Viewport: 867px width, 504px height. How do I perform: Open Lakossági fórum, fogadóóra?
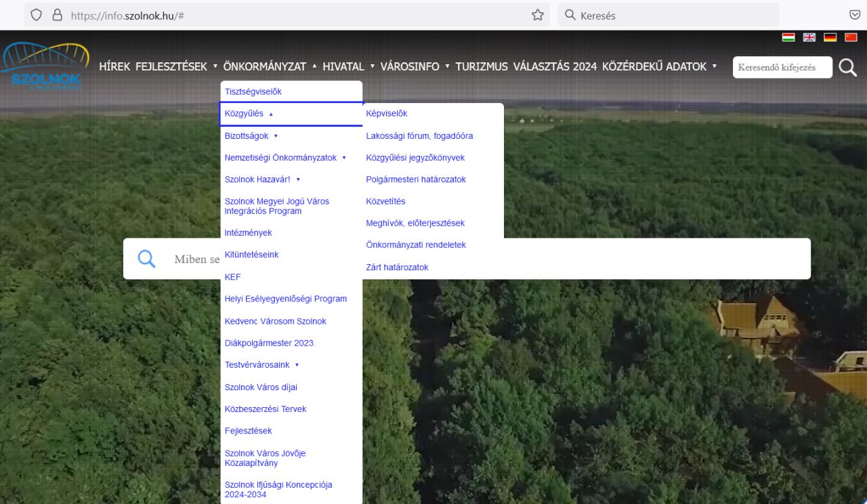click(x=419, y=136)
